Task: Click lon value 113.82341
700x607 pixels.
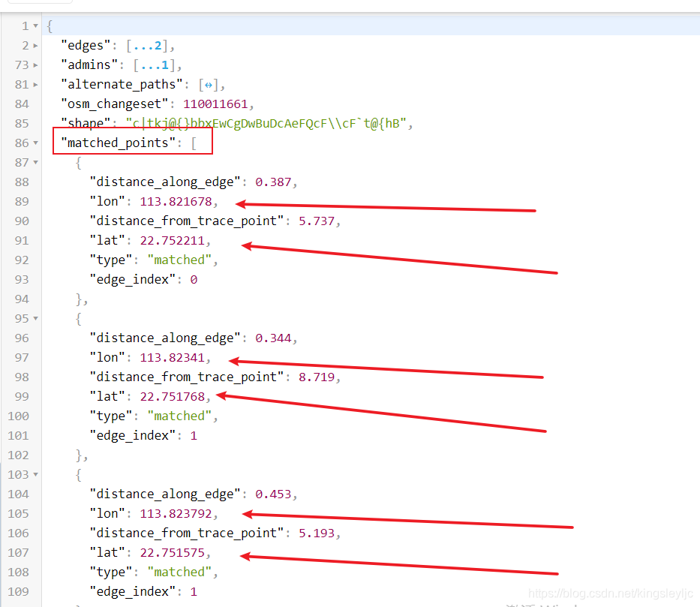Action: coord(173,358)
